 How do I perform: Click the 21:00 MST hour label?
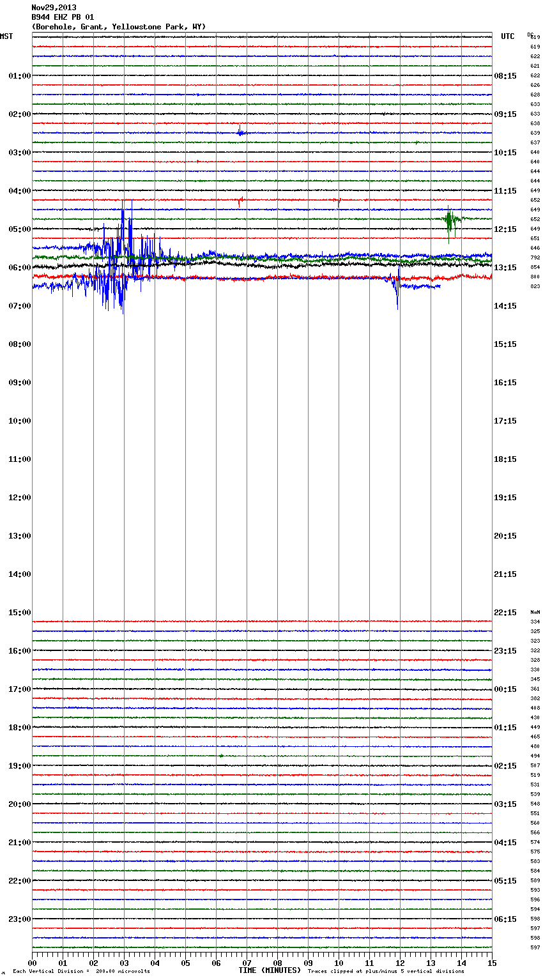click(x=19, y=843)
